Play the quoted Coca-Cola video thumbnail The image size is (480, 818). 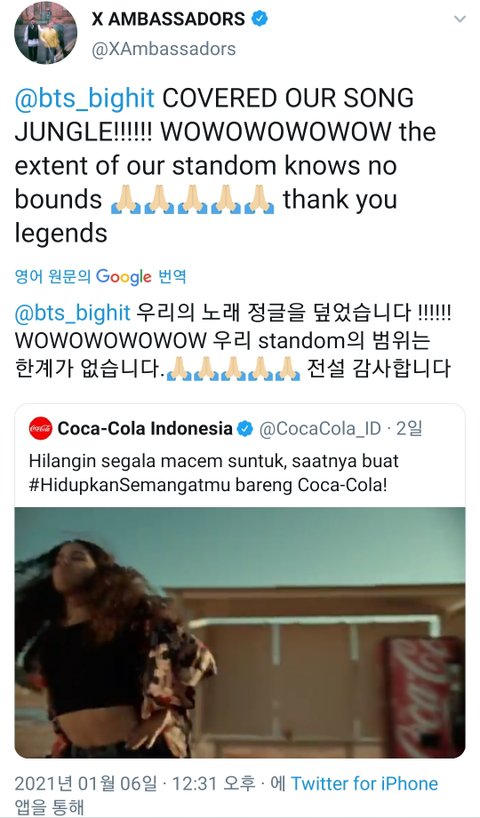(x=240, y=632)
